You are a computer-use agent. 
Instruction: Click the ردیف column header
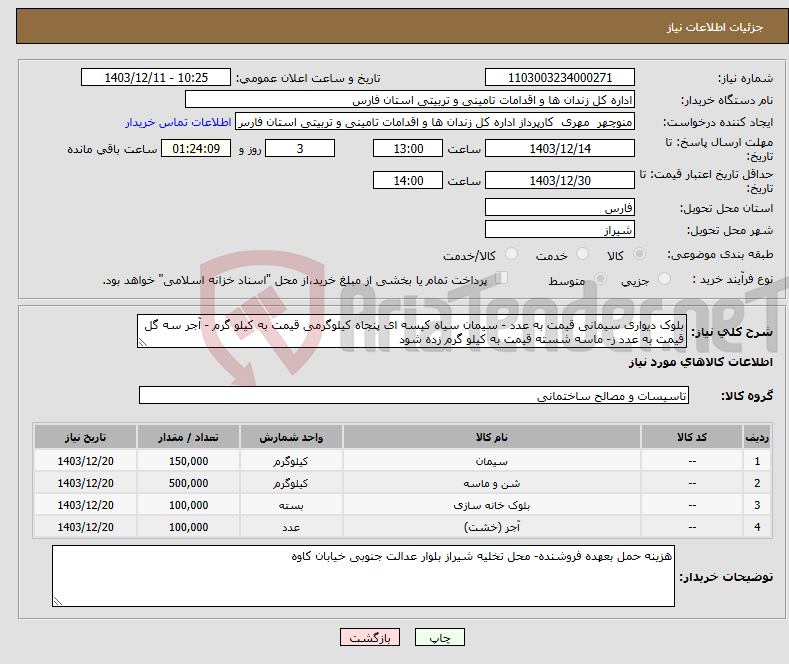[x=756, y=437]
